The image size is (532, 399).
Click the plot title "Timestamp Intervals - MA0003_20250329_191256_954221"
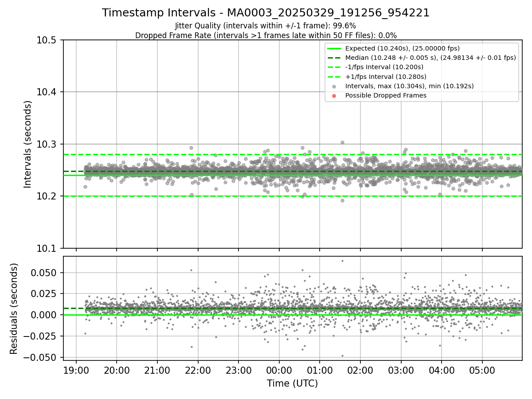coord(266,13)
